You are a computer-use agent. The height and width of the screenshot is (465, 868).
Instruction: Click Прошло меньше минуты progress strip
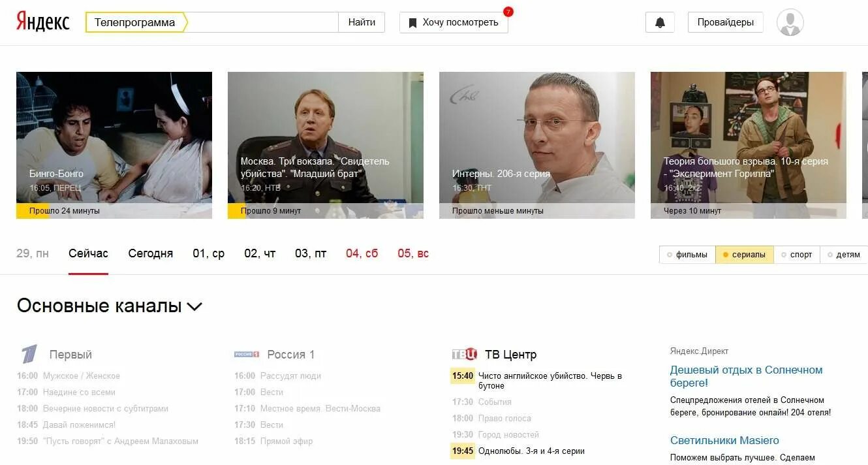point(537,211)
